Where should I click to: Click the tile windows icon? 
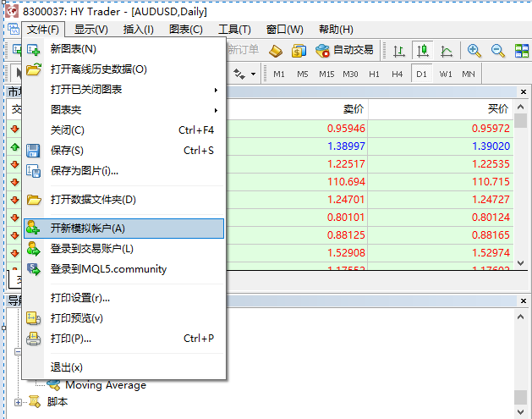click(x=522, y=51)
